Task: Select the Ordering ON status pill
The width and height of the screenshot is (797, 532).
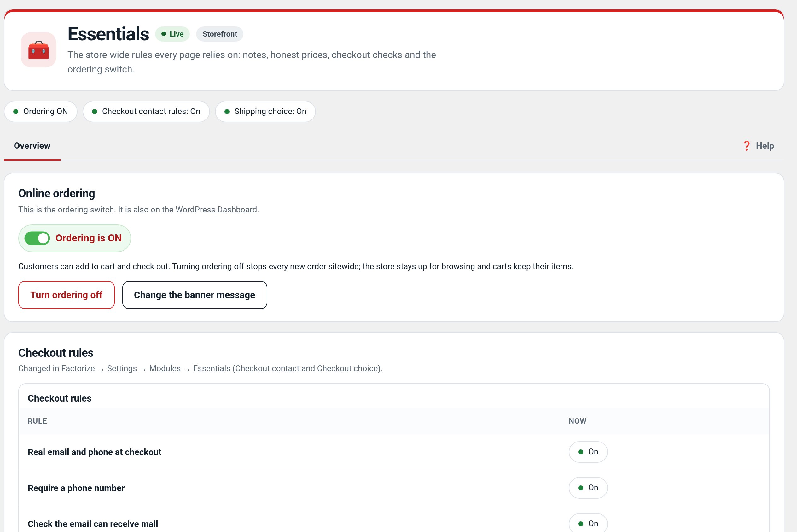Action: pos(41,112)
